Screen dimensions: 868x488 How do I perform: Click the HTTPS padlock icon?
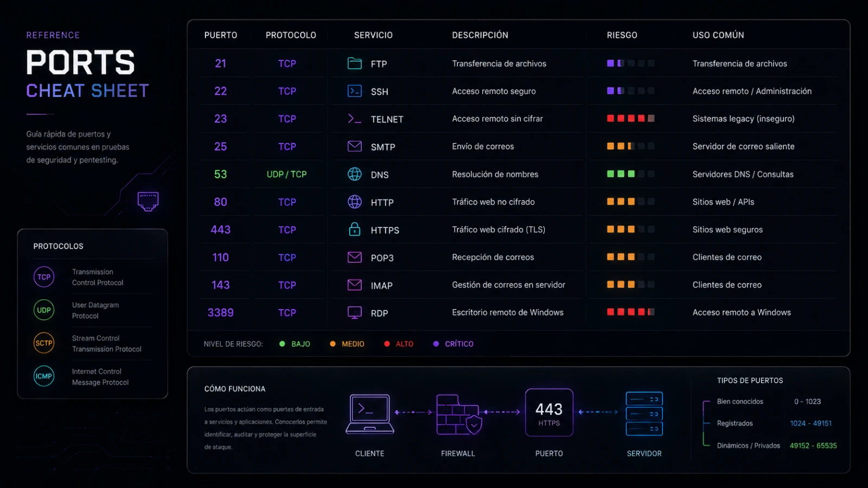click(x=354, y=229)
